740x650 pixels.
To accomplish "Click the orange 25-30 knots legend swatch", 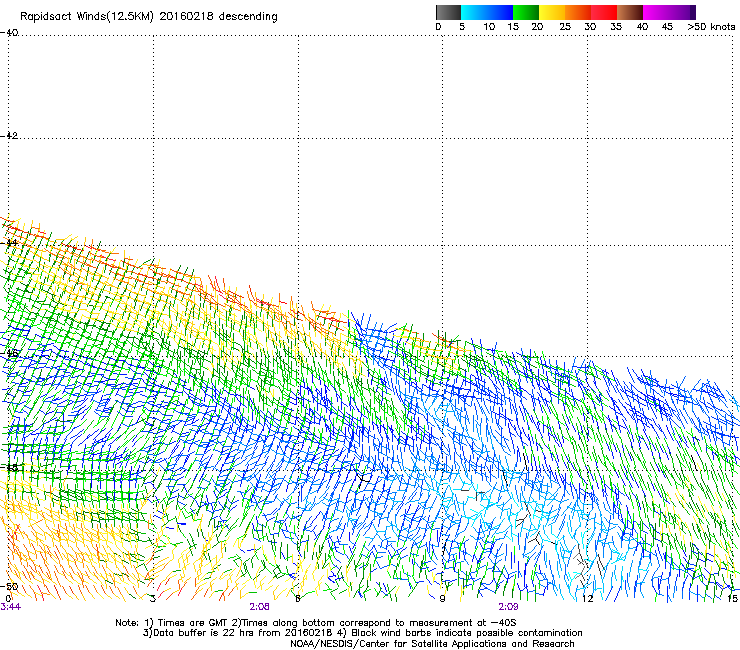I will click(578, 12).
